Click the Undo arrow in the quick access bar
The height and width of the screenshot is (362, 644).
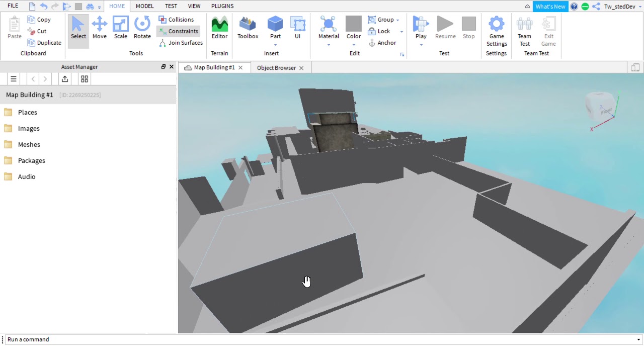click(x=44, y=7)
